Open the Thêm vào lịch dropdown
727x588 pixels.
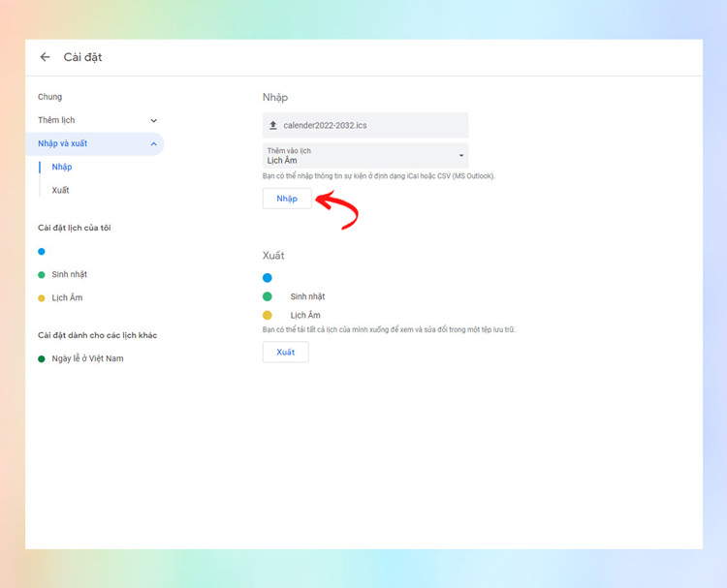(x=365, y=156)
